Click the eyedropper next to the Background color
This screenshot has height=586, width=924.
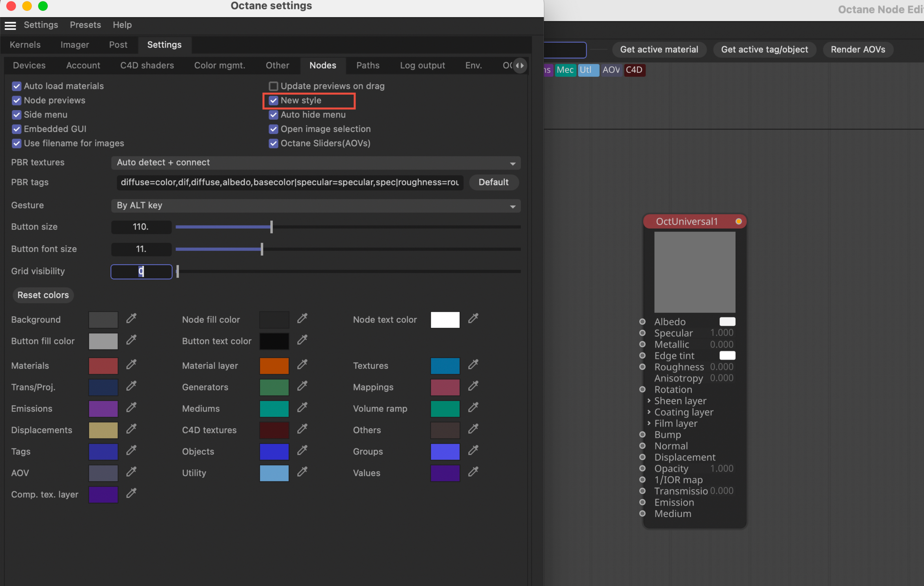coord(131,318)
